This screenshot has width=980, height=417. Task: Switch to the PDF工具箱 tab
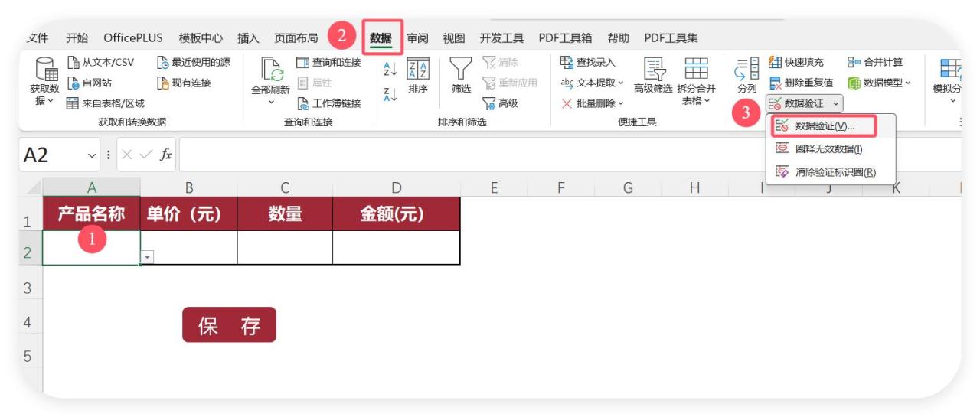coord(565,37)
